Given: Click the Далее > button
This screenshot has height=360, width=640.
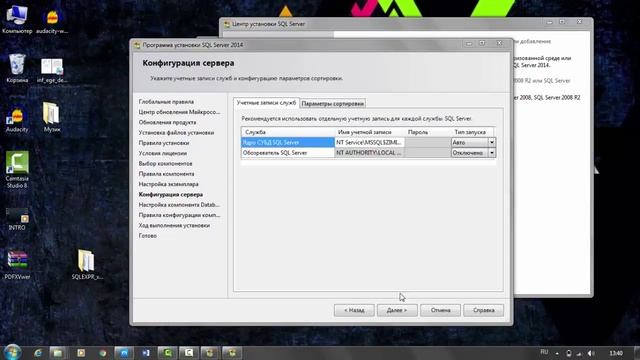Looking at the screenshot, I should point(397,310).
